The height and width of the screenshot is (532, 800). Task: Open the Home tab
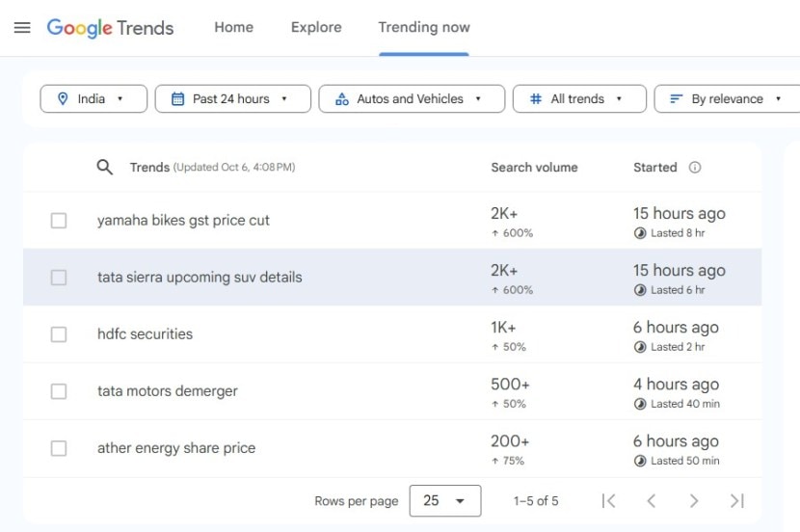pos(233,27)
